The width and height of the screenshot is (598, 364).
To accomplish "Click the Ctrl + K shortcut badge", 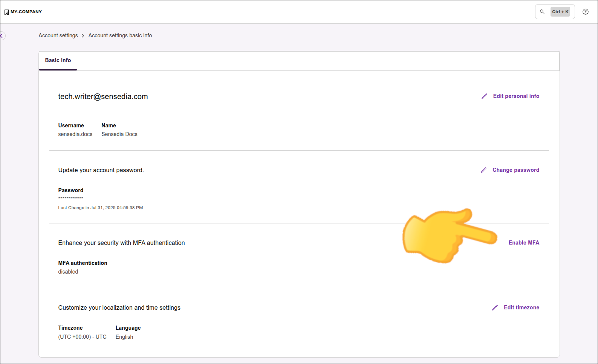I will tap(560, 12).
